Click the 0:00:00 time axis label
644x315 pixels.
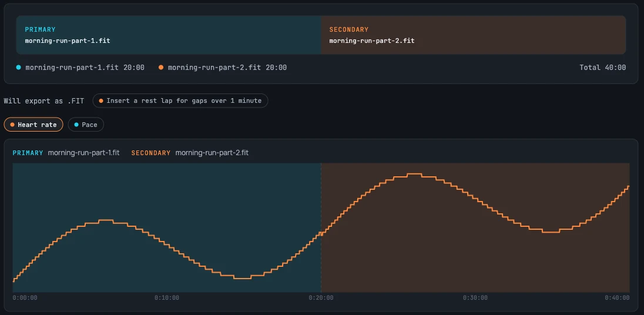click(25, 297)
